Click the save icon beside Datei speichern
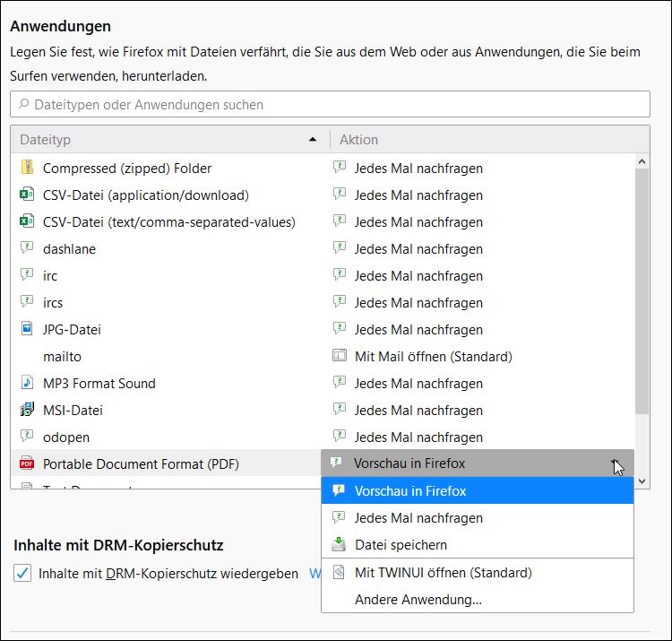 (339, 544)
